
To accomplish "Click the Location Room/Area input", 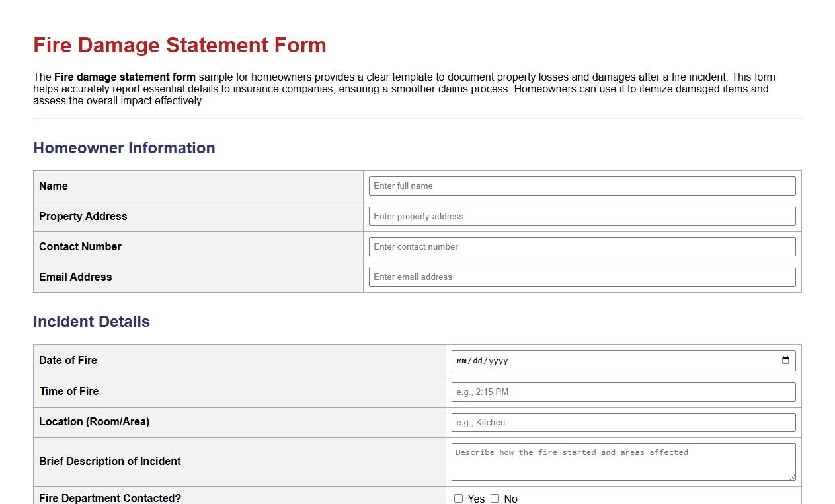I will (622, 422).
